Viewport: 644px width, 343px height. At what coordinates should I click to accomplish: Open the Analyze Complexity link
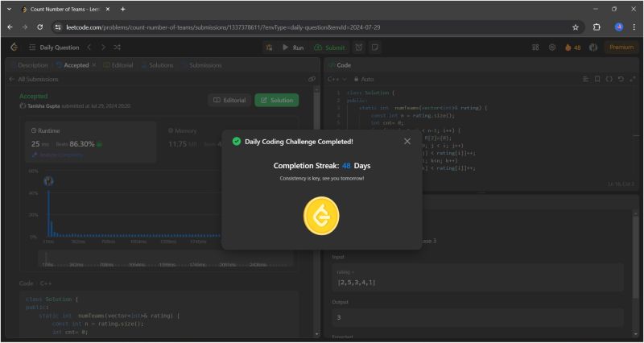[57, 155]
